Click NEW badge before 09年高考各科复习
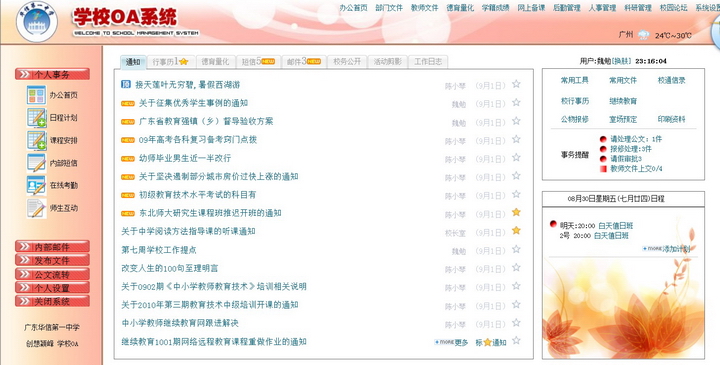This screenshot has width=720, height=365. click(x=128, y=140)
